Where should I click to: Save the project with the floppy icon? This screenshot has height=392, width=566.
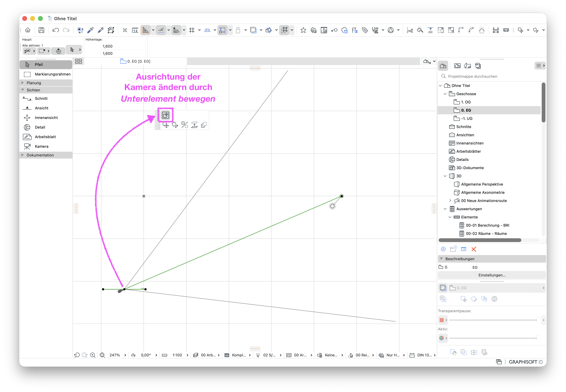pyautogui.click(x=41, y=30)
